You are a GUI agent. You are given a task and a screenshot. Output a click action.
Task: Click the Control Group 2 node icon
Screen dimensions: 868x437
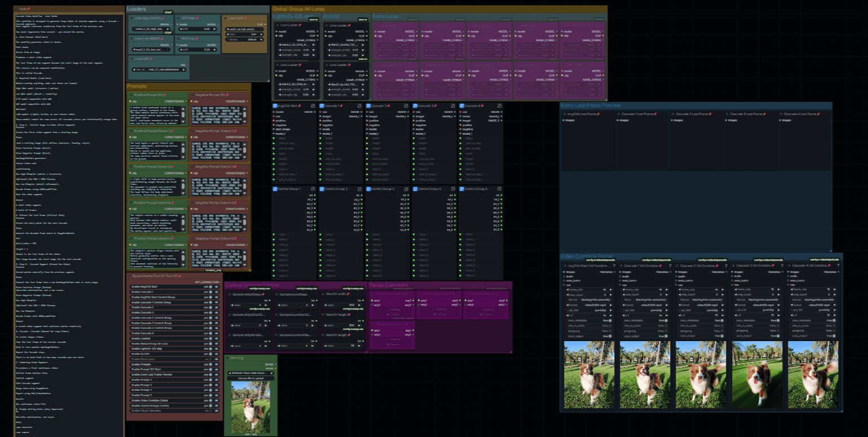[x=322, y=189]
